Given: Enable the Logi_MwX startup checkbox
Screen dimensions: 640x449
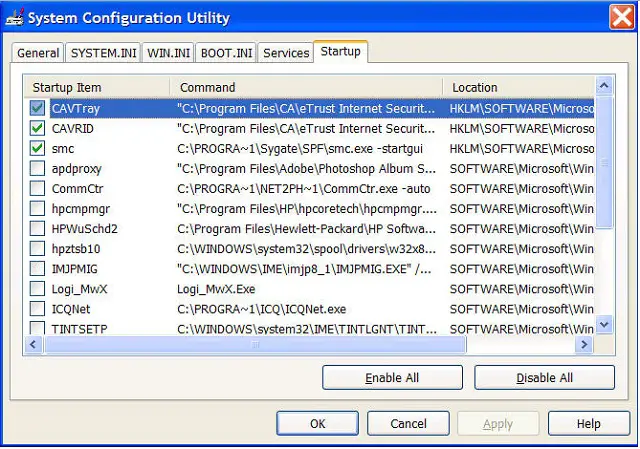Looking at the screenshot, I should tap(37, 289).
